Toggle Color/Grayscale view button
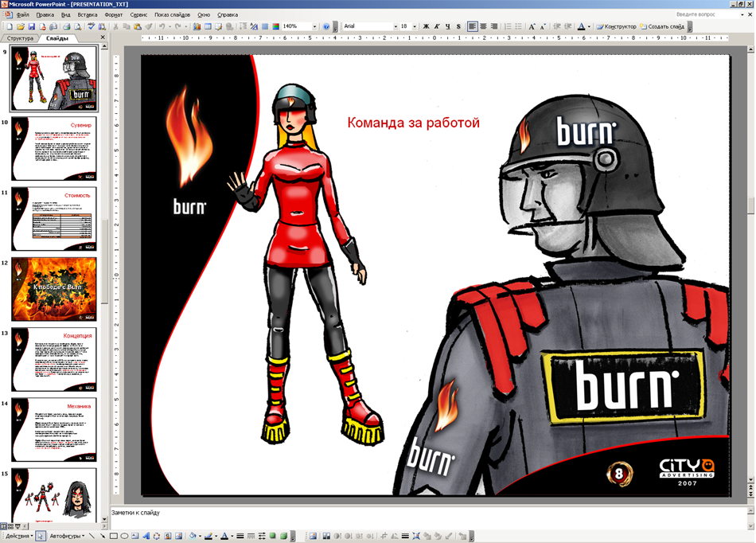Image resolution: width=756 pixels, height=543 pixels. (x=276, y=26)
